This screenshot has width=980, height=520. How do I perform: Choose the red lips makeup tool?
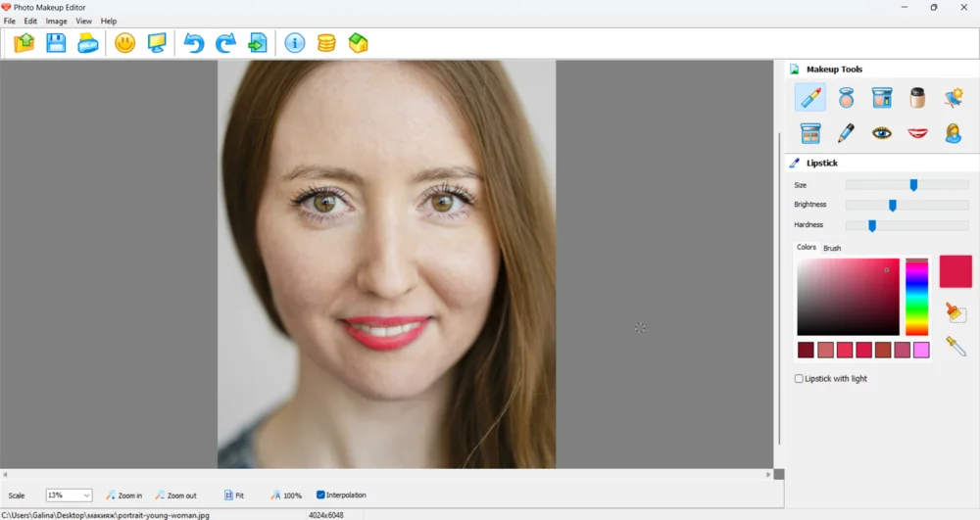(917, 133)
